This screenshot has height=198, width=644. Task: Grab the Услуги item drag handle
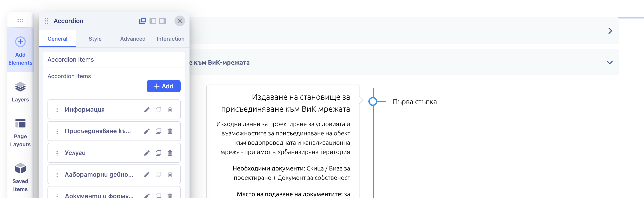[x=57, y=153]
